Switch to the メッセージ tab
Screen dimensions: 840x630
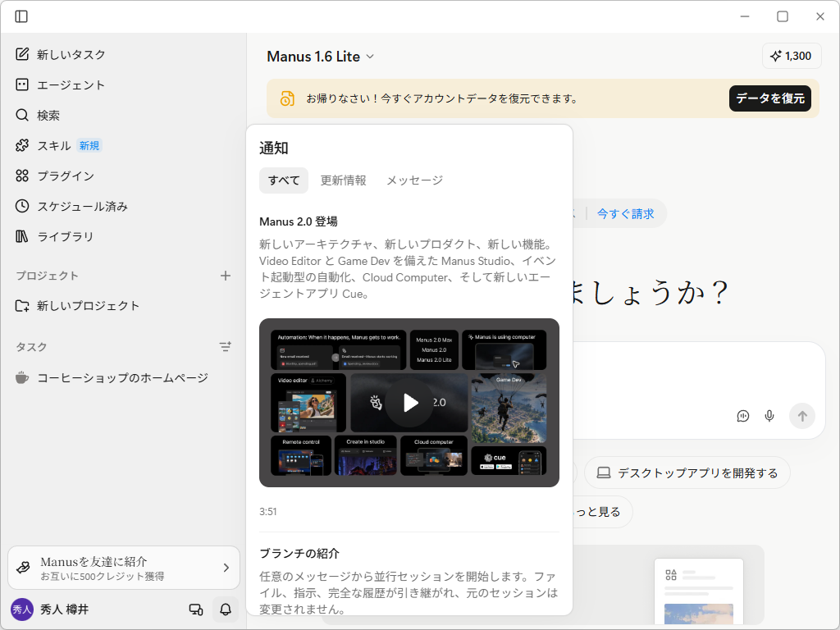point(415,180)
